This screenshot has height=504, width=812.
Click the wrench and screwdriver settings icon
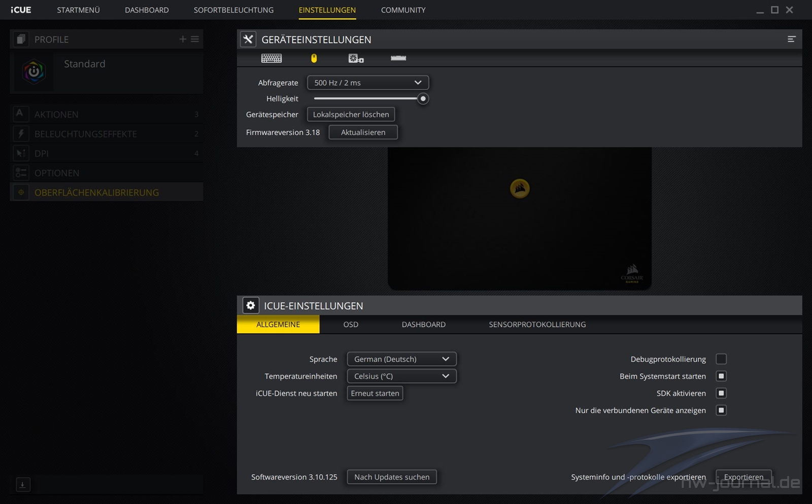(x=248, y=39)
